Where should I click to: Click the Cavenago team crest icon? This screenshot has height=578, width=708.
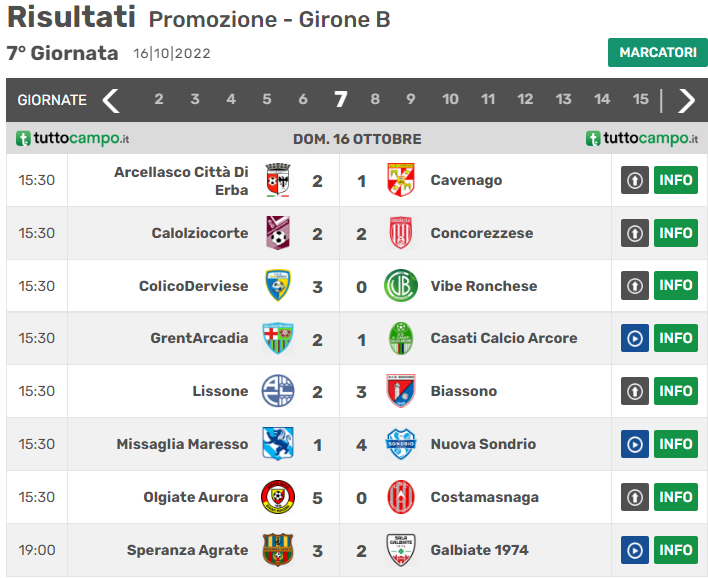click(x=400, y=180)
